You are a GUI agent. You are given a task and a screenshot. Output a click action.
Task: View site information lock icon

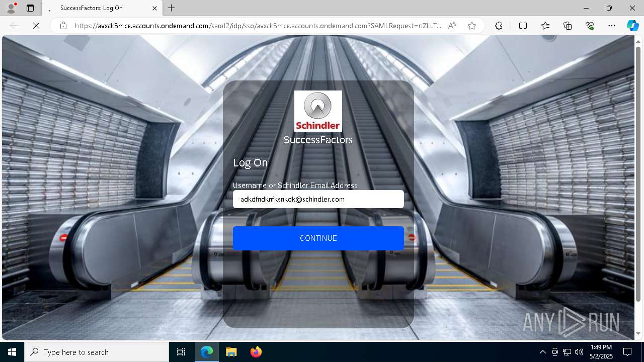click(x=63, y=26)
